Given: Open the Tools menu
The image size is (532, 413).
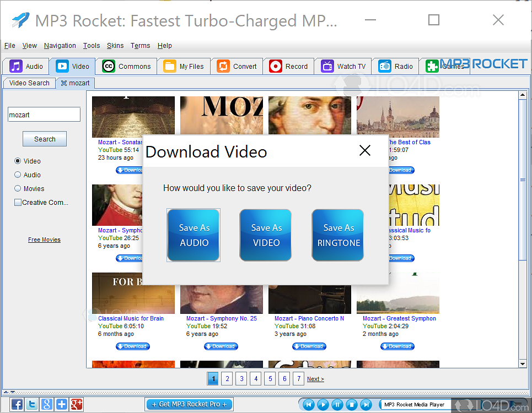Looking at the screenshot, I should 92,45.
